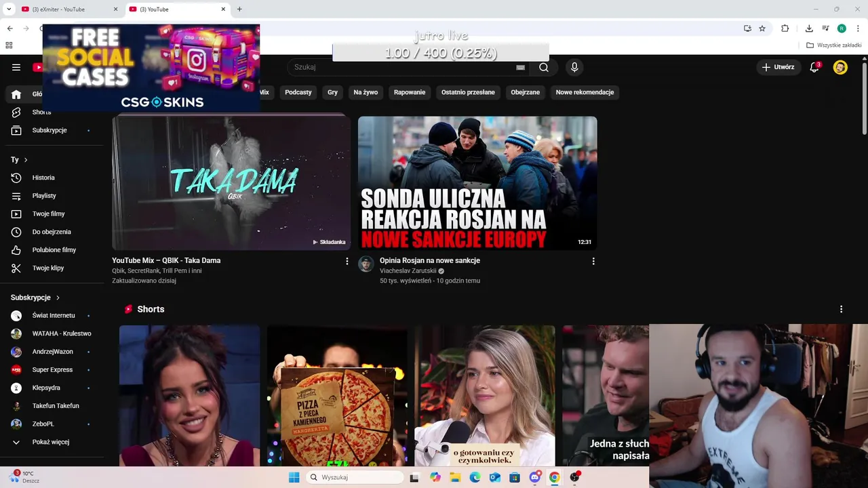
Task: Open Viacheslav Zarutskii channel link
Action: click(x=408, y=270)
